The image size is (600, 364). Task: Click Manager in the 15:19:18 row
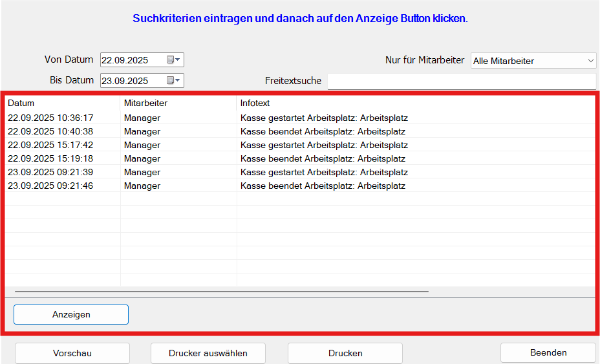(x=142, y=158)
